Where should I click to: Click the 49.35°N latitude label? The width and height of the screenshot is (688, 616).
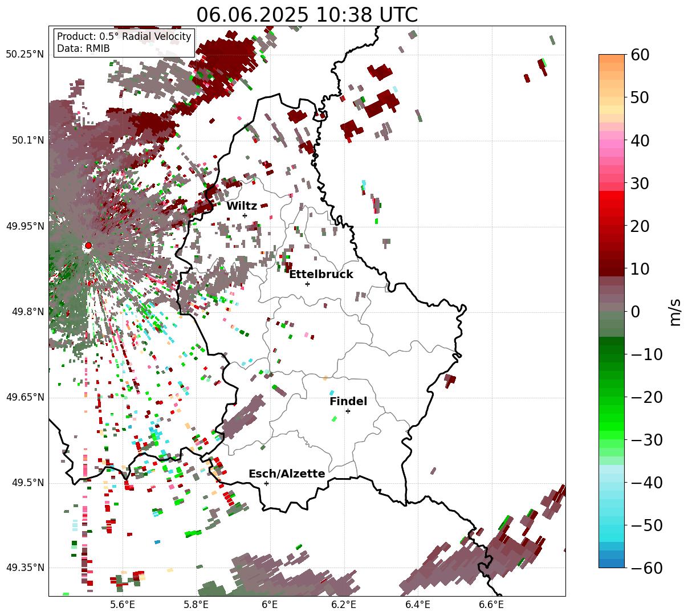pyautogui.click(x=25, y=568)
